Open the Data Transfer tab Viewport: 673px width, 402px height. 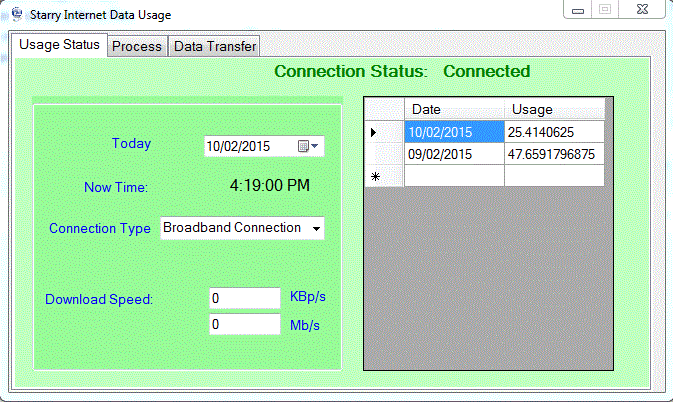tap(215, 46)
